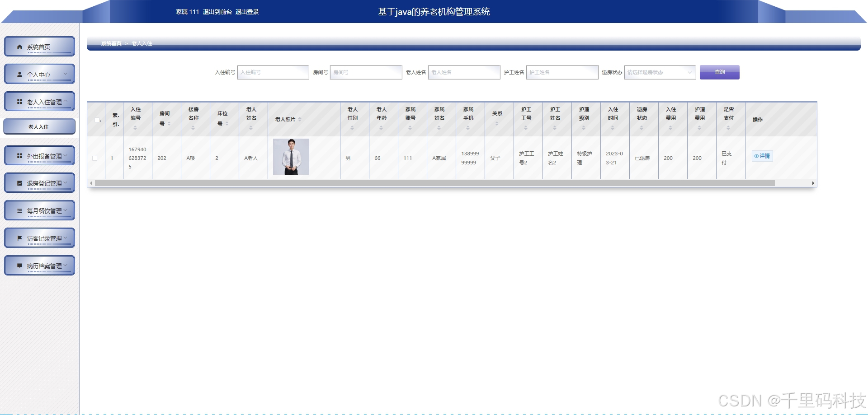Expand the 病历档案管理 menu
Viewport: 868px width, 415px height.
click(x=39, y=266)
